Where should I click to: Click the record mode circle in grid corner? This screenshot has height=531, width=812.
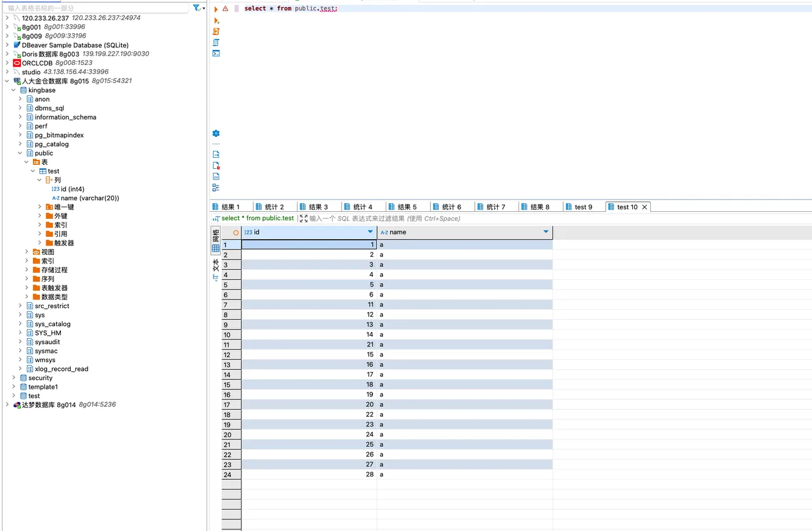(236, 233)
